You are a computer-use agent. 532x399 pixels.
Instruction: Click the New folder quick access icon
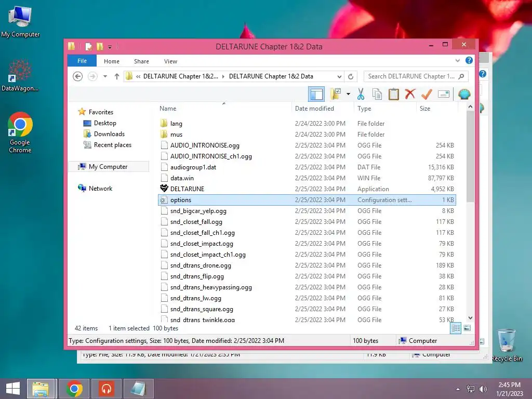(100, 46)
